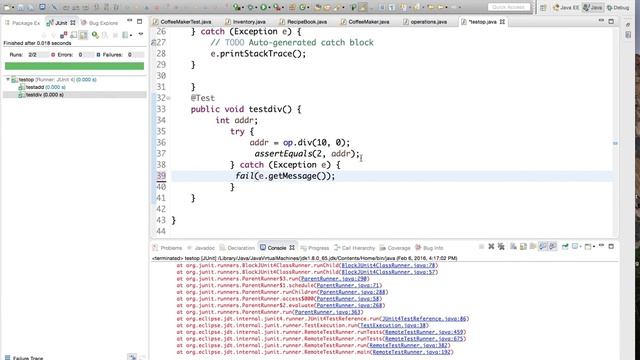Close the testop.java editor tab
640x360 pixels.
[x=502, y=22]
